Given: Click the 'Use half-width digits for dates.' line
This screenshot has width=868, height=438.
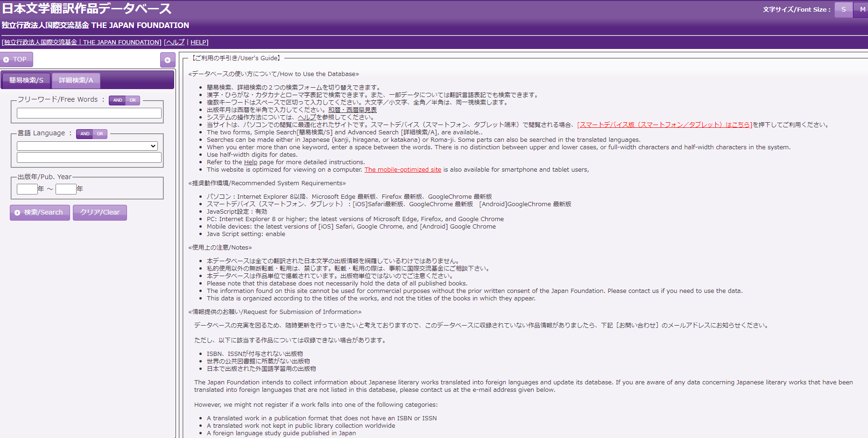Looking at the screenshot, I should pos(252,155).
